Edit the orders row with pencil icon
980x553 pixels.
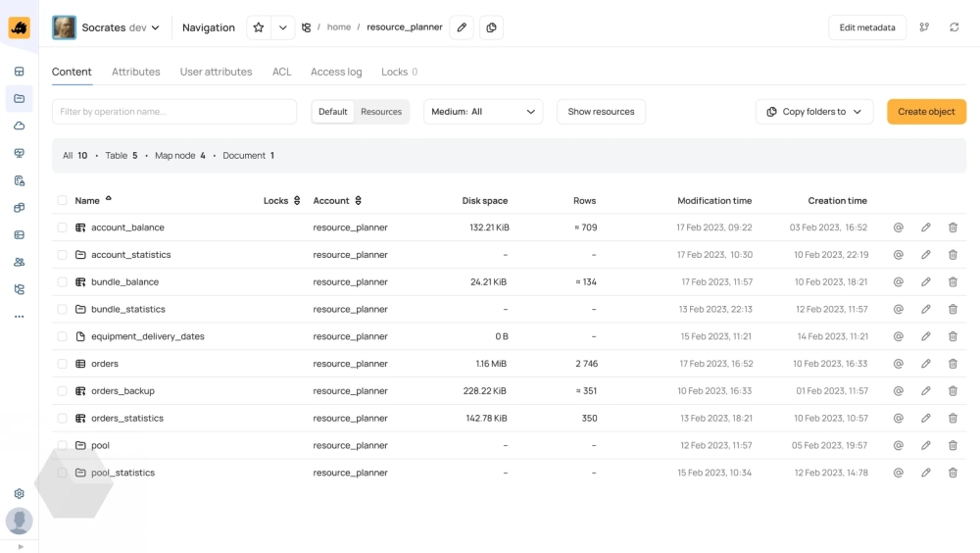pos(926,364)
